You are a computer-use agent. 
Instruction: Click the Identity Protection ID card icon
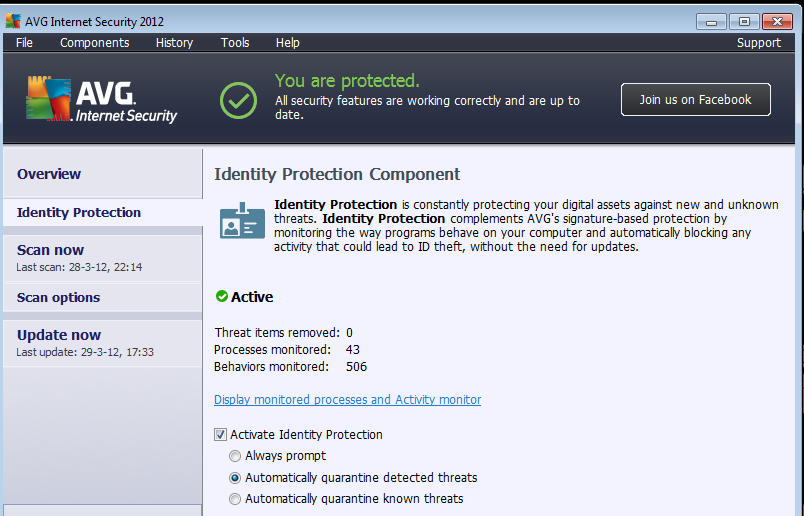click(242, 222)
